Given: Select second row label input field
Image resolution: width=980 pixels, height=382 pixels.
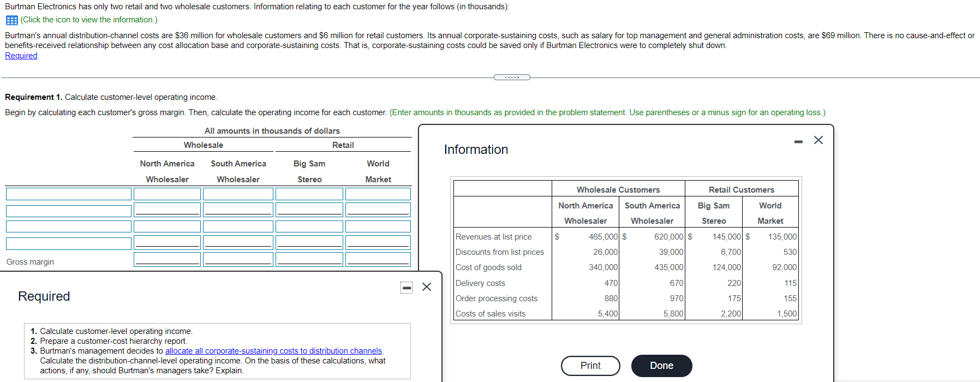Looking at the screenshot, I should pos(69,211).
